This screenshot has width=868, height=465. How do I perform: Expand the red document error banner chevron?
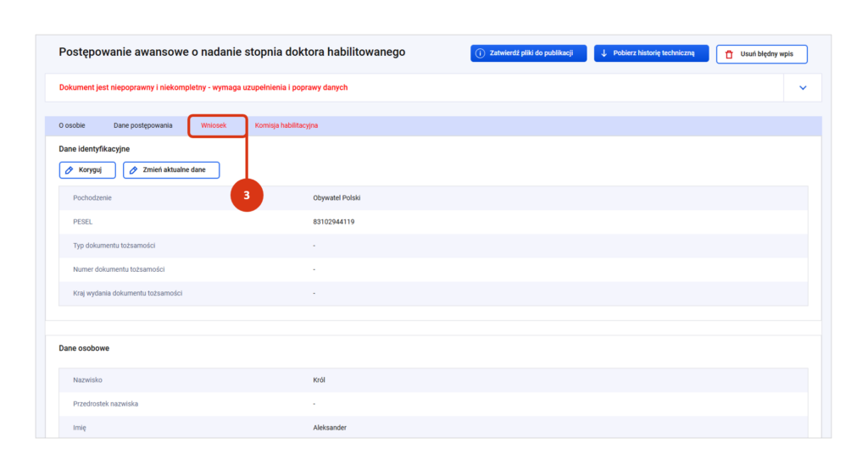coord(804,87)
